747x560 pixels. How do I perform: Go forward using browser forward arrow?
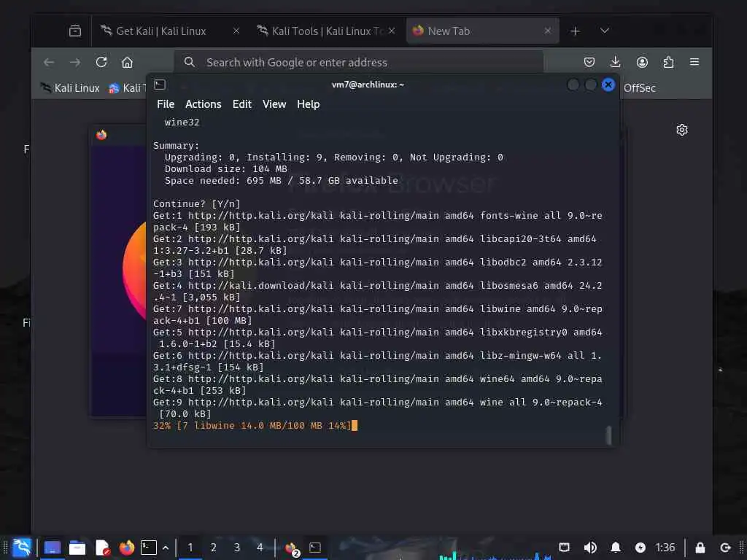tap(75, 63)
